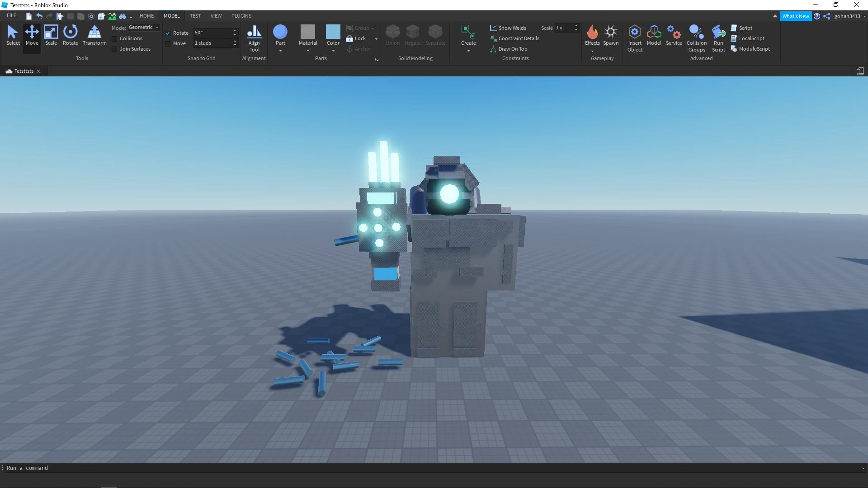Activate the Rotate tool
This screenshot has width=868, height=488.
click(x=70, y=35)
